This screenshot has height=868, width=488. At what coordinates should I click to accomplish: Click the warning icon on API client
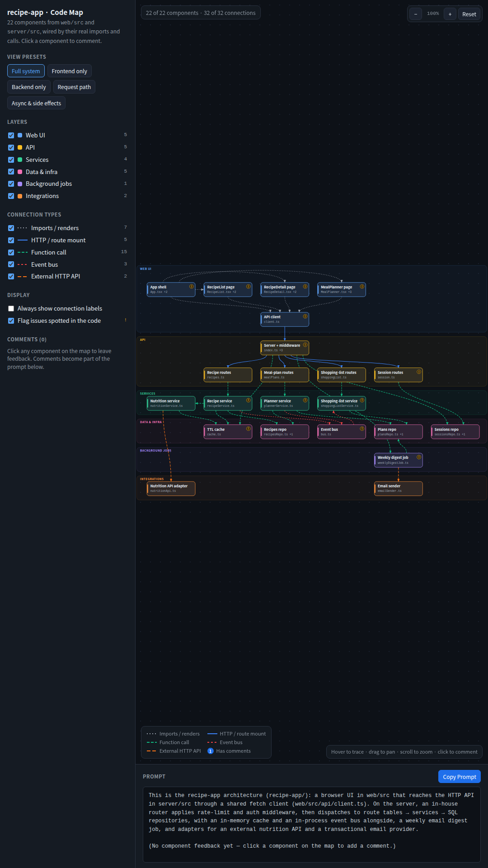305,316
